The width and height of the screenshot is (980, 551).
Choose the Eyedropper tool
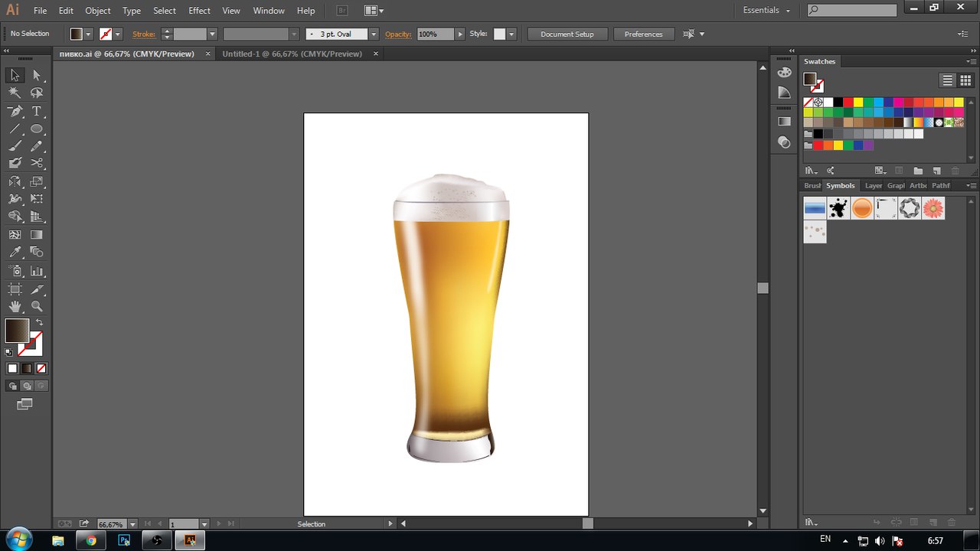[15, 252]
